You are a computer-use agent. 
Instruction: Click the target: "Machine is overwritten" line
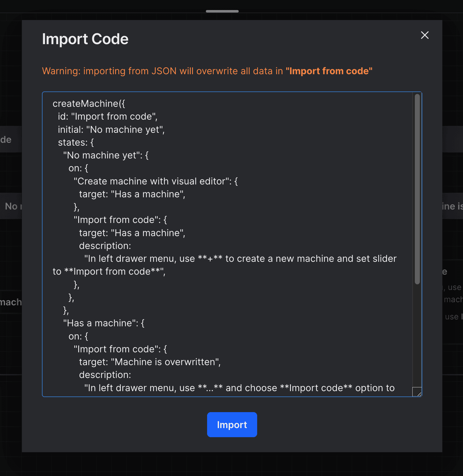[150, 362]
